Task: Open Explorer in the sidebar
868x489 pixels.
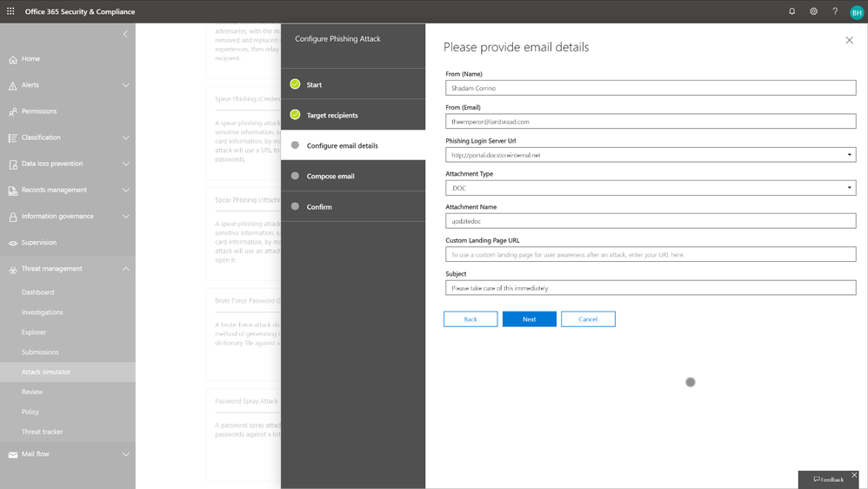Action: point(34,332)
